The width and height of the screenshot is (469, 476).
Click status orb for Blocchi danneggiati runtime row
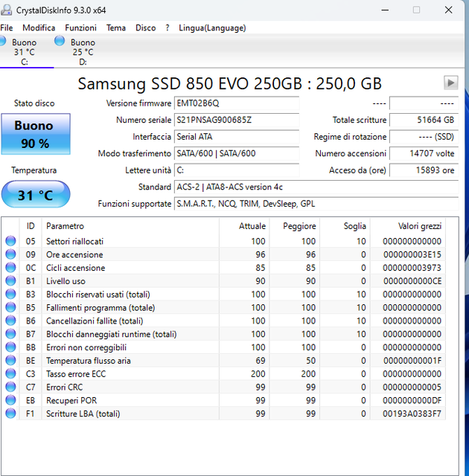(x=10, y=334)
